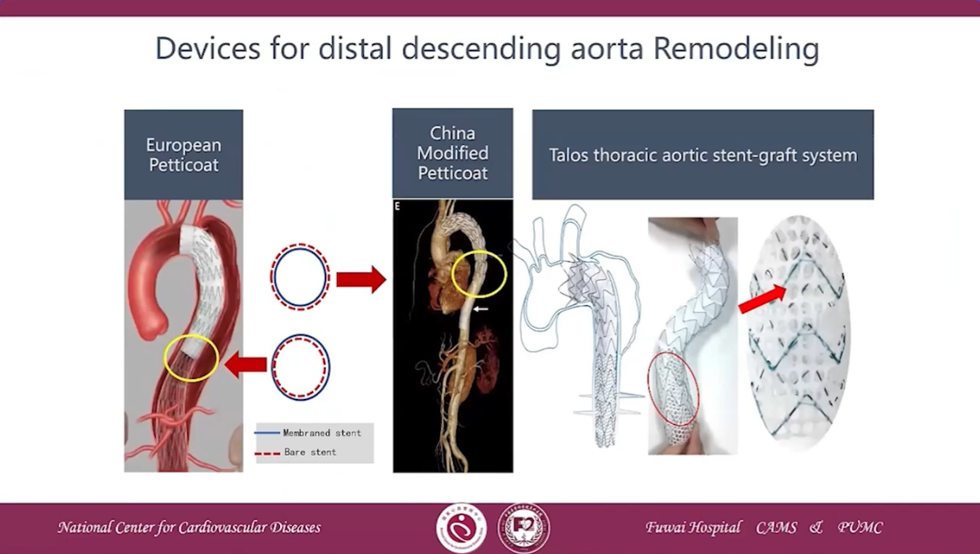The height and width of the screenshot is (554, 980).
Task: Click the upper cross-section circle diagram
Action: 300,277
